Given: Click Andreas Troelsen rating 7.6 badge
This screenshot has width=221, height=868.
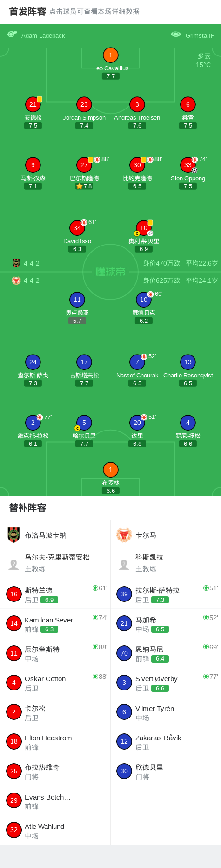Looking at the screenshot, I should pyautogui.click(x=137, y=126).
